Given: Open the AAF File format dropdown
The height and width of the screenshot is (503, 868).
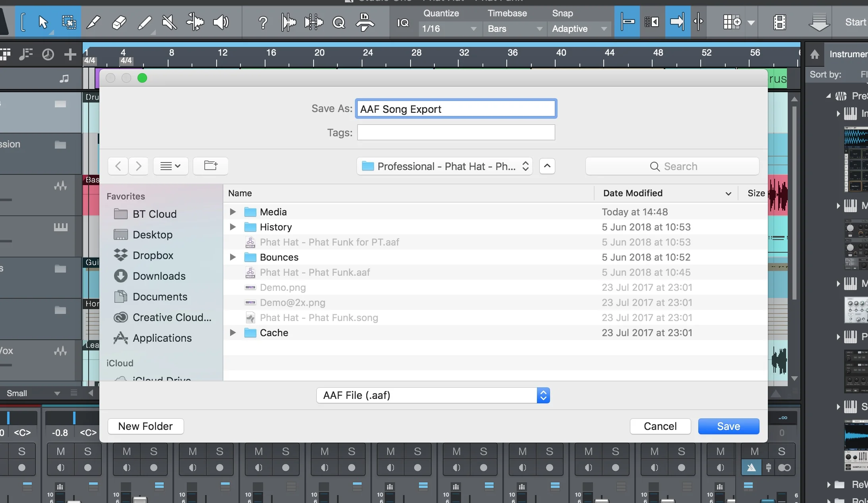Looking at the screenshot, I should coord(433,395).
